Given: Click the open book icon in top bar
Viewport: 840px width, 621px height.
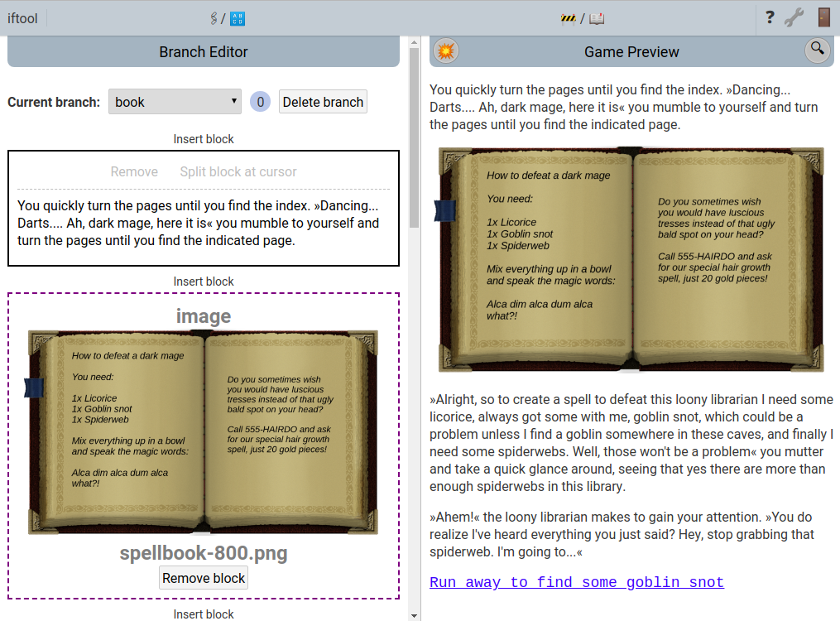Looking at the screenshot, I should (x=597, y=19).
